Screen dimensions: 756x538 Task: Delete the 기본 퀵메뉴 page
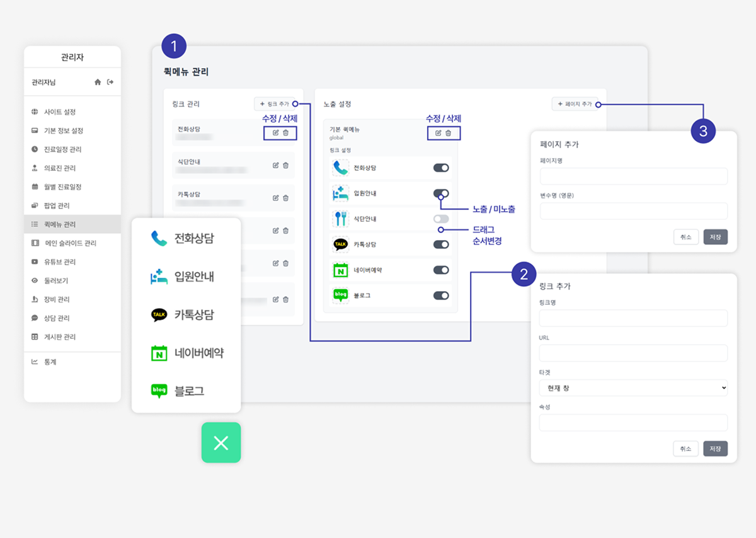pos(449,133)
